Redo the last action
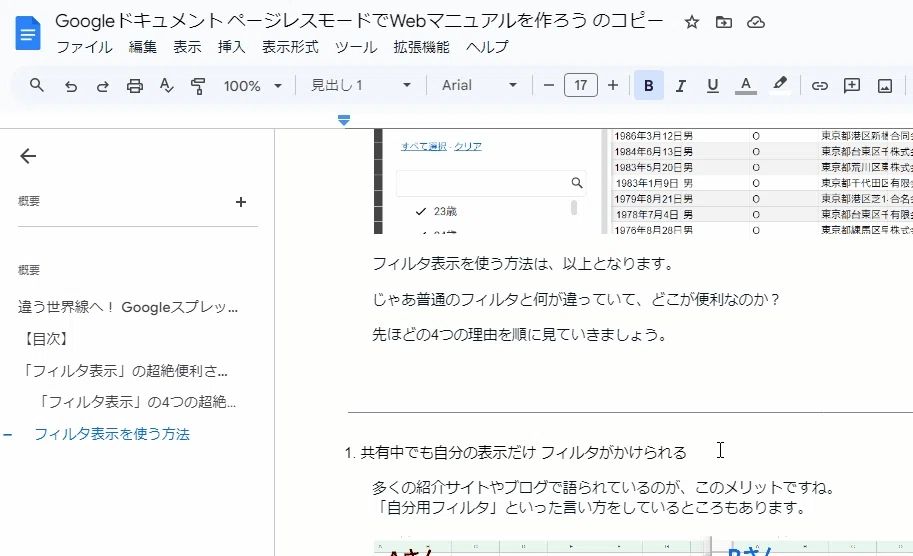 coord(102,86)
